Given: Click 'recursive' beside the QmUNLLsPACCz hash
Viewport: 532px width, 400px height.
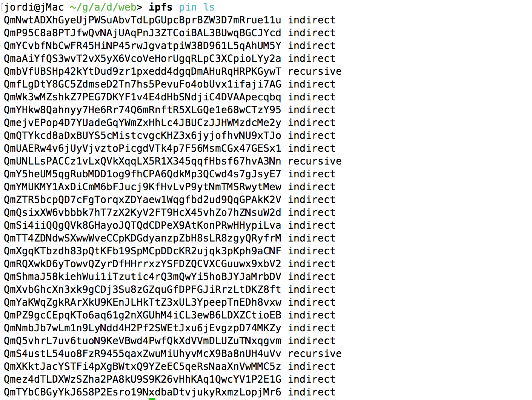Looking at the screenshot, I should 315,161.
